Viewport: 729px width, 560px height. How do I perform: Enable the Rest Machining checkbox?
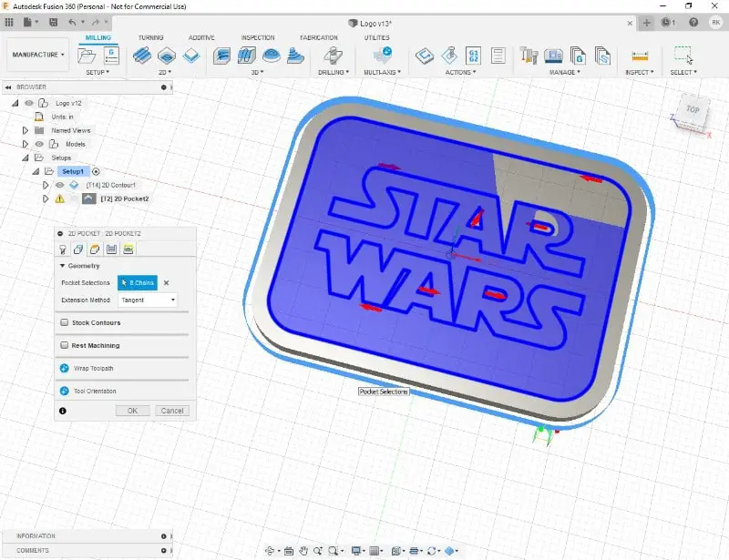click(x=65, y=345)
